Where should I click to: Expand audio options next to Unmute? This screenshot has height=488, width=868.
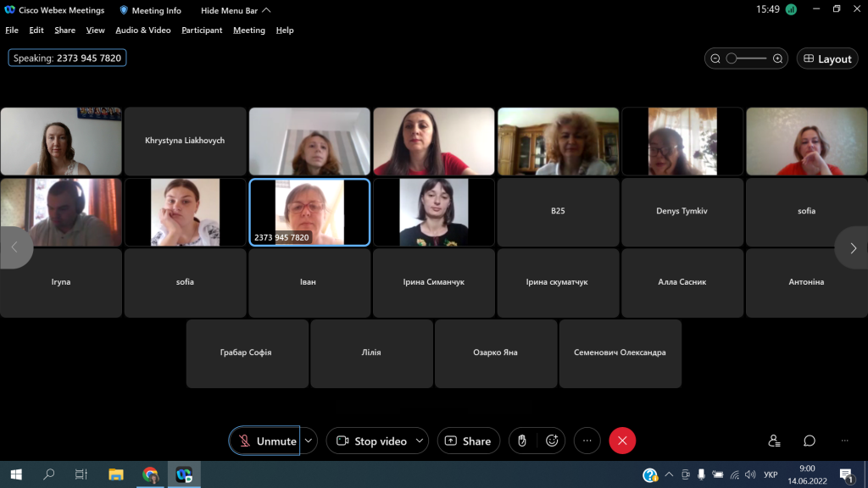[309, 441]
